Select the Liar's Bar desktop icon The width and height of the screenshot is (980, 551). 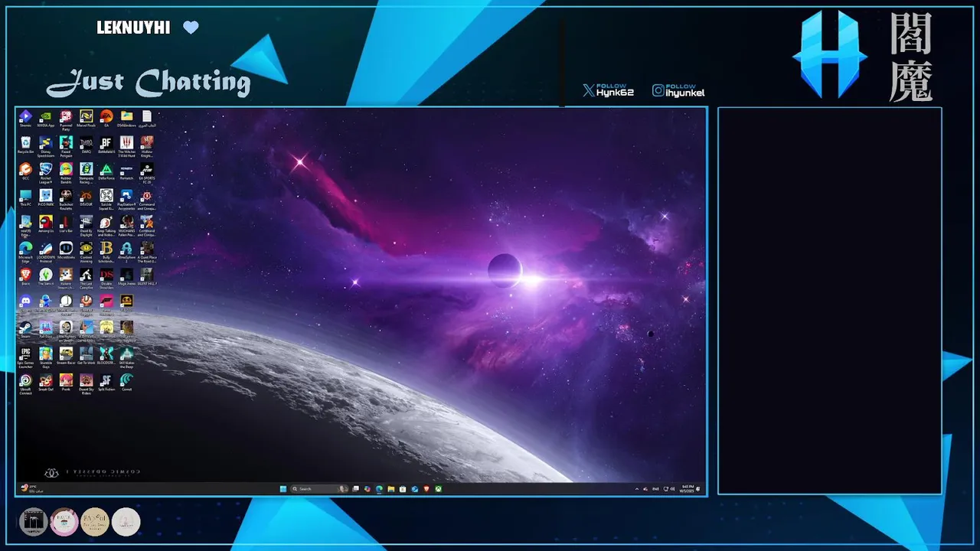(66, 223)
